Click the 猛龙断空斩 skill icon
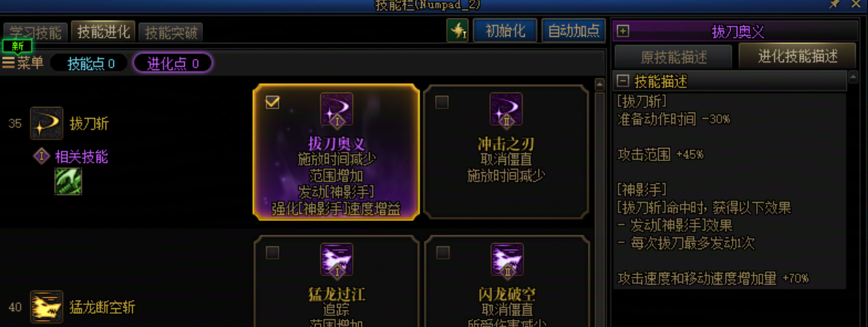 tap(47, 307)
